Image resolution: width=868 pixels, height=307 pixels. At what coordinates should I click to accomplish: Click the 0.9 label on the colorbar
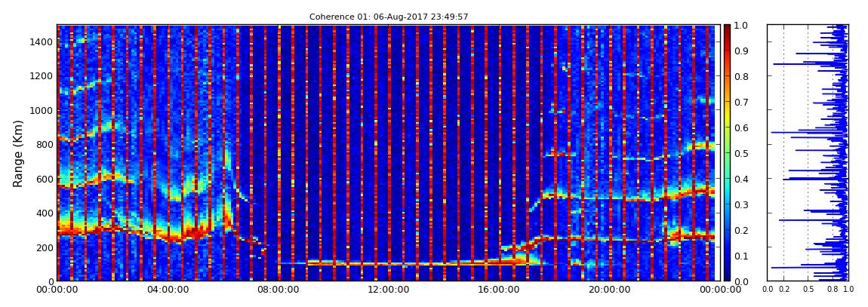point(741,51)
